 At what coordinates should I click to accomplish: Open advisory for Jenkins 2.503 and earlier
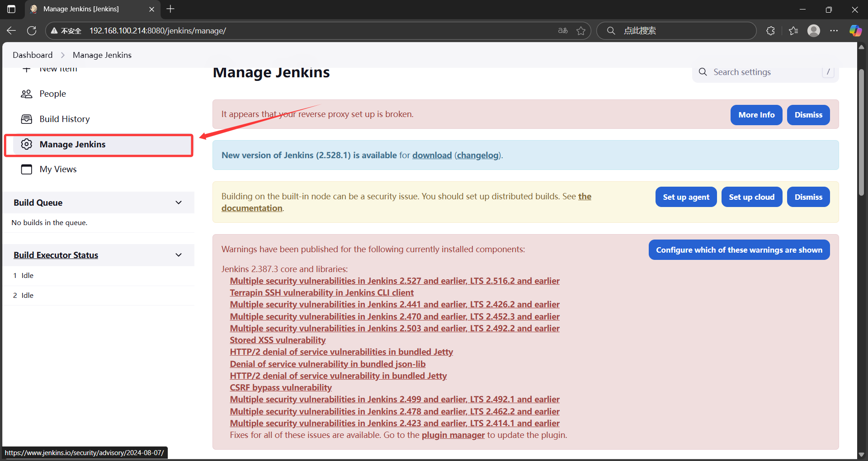(x=395, y=328)
